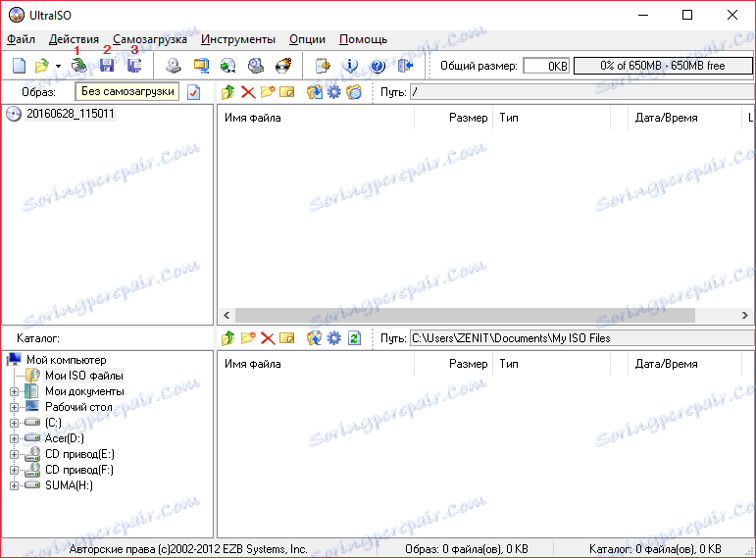Click the Без самозагрузки button
Viewport: 756px width, 558px height.
tap(127, 91)
